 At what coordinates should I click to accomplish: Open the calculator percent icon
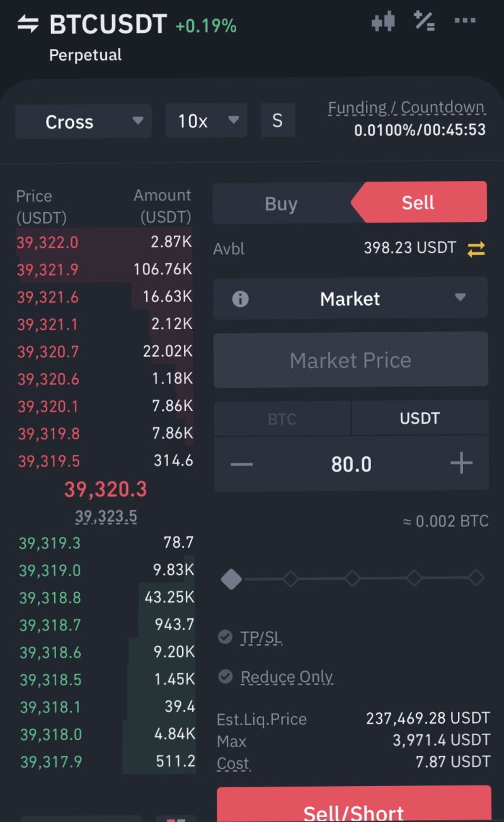(424, 21)
